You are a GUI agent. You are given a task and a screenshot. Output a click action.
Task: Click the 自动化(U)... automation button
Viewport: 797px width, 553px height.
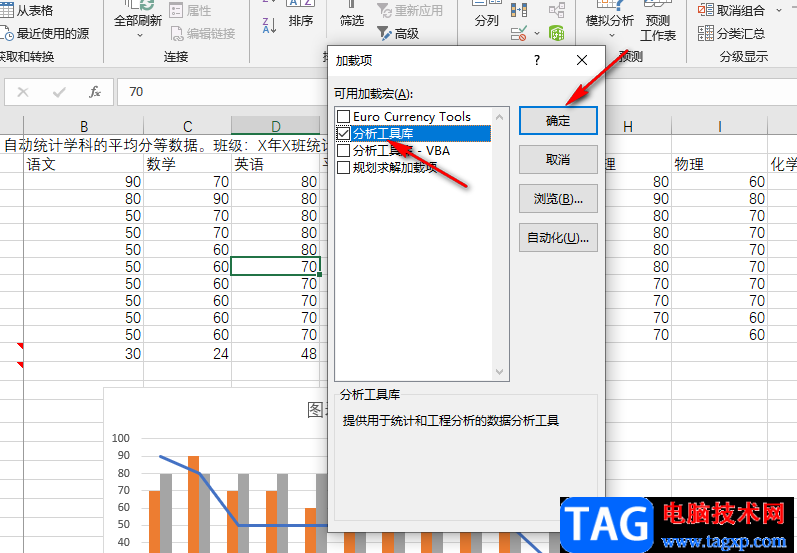[x=558, y=237]
